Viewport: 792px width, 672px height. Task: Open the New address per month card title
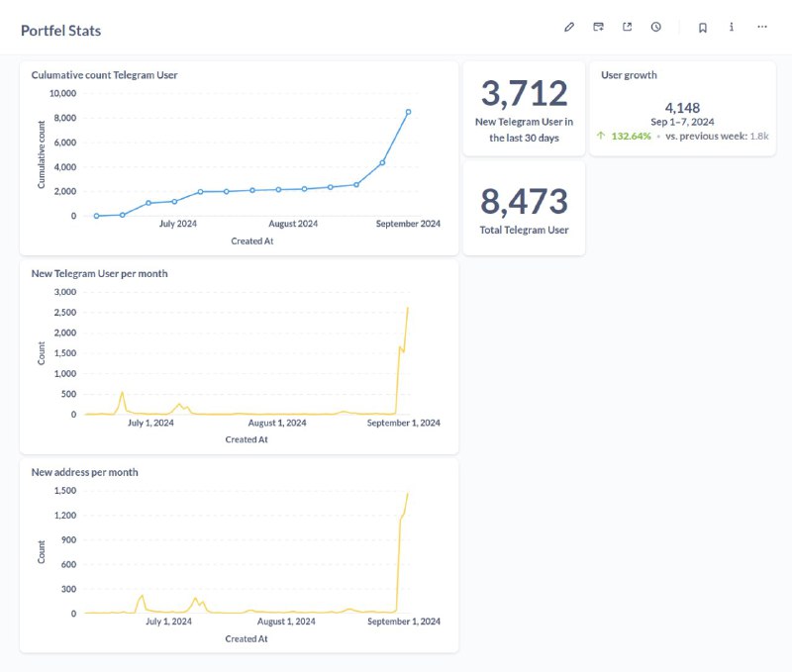tap(85, 472)
